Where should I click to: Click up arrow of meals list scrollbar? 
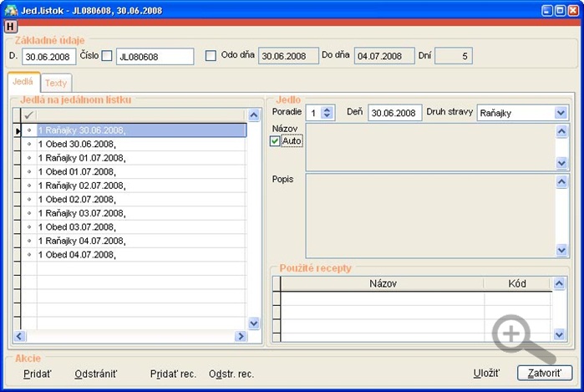[x=254, y=115]
